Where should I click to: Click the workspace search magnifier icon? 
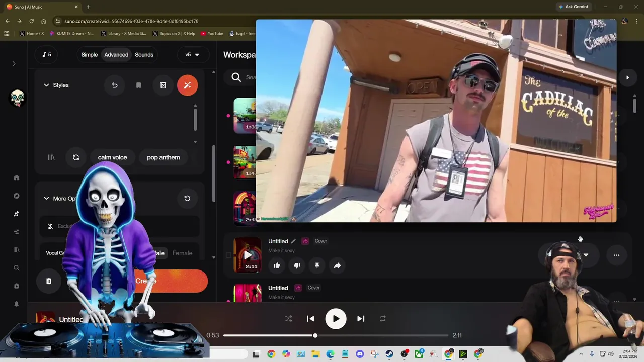coord(236,77)
